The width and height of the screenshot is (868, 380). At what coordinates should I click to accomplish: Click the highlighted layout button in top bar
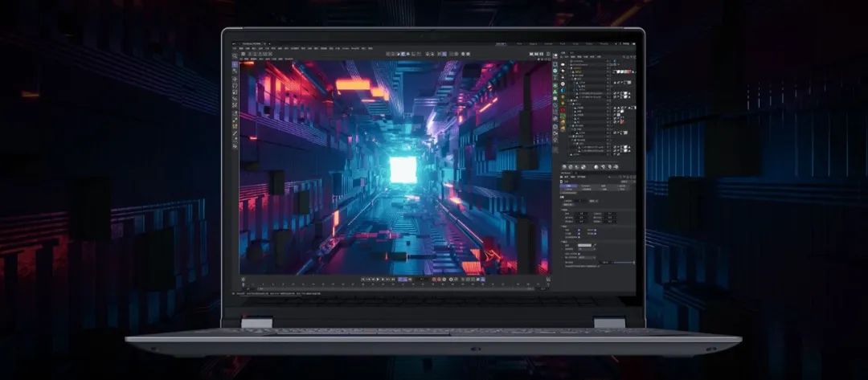click(x=502, y=43)
